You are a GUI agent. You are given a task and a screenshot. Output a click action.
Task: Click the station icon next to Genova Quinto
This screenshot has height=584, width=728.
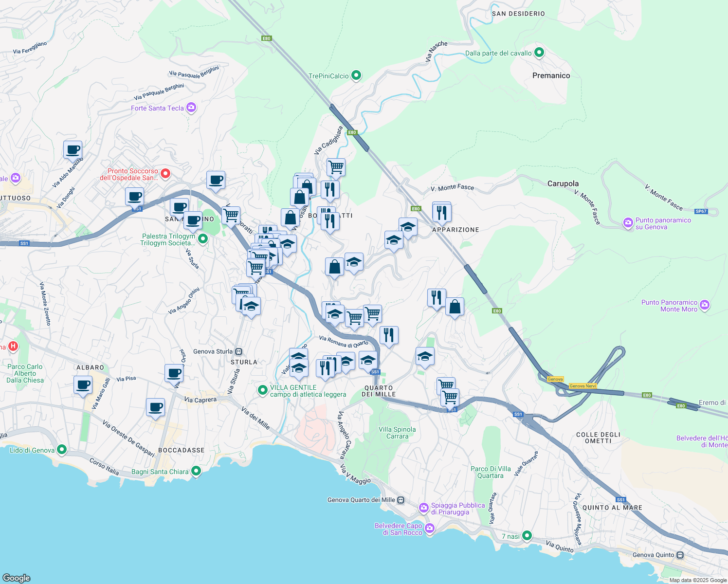tap(680, 555)
